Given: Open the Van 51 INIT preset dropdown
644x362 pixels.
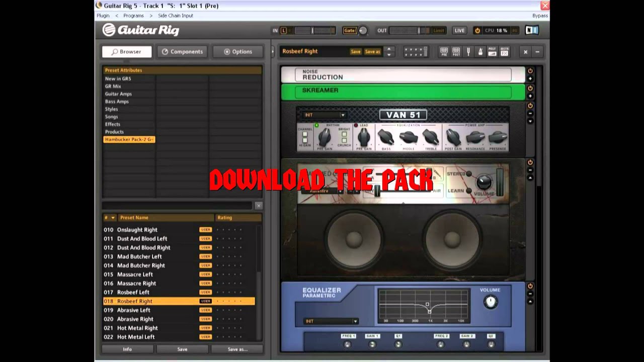Looking at the screenshot, I should tap(324, 115).
